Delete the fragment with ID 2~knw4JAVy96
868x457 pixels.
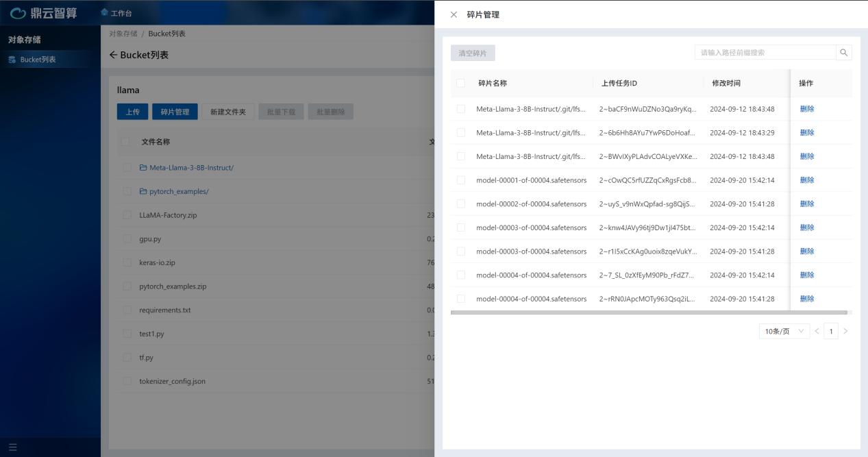pos(807,227)
